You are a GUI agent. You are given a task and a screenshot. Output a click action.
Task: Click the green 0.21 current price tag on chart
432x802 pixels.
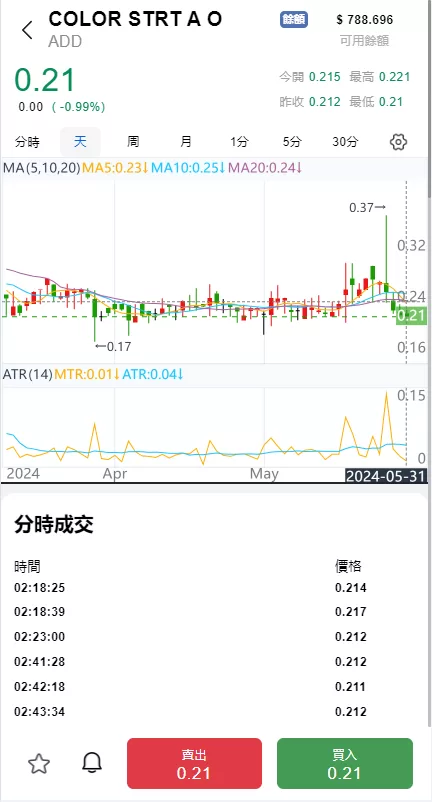tap(411, 316)
